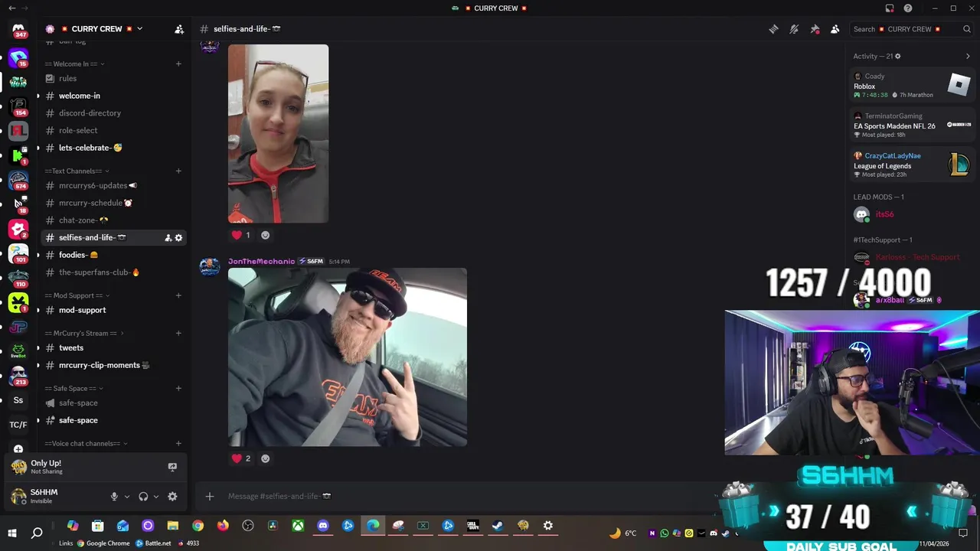Toggle heart reaction with count 1
The width and height of the screenshot is (980, 551).
tap(241, 235)
